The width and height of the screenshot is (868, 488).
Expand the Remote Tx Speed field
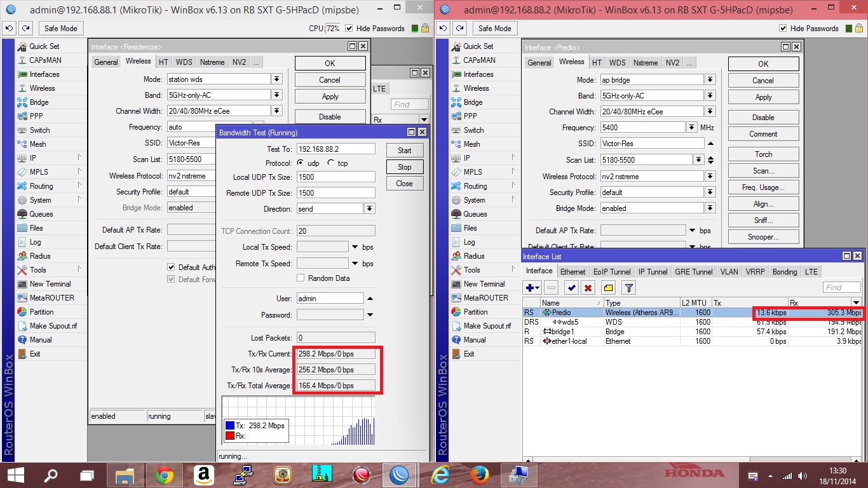pos(355,263)
